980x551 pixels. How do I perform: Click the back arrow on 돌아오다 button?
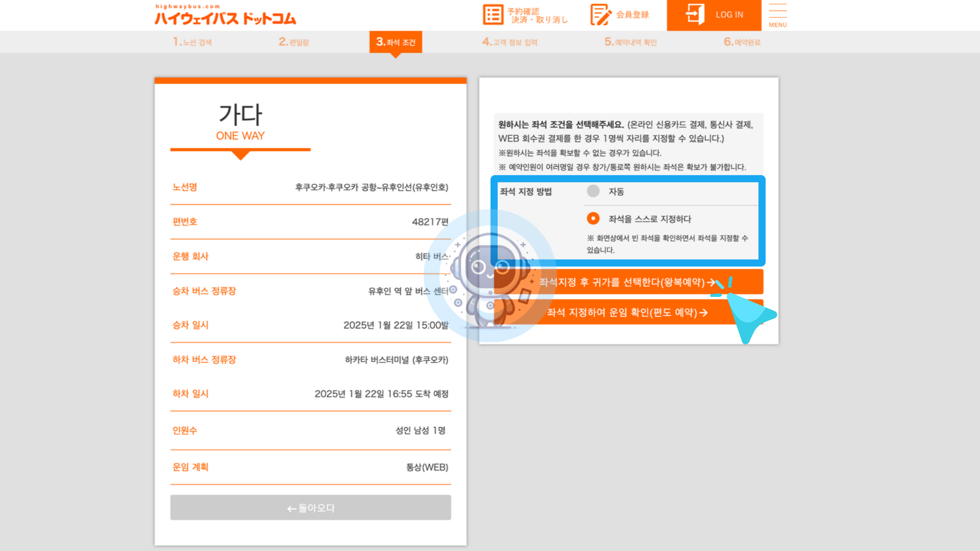[291, 508]
